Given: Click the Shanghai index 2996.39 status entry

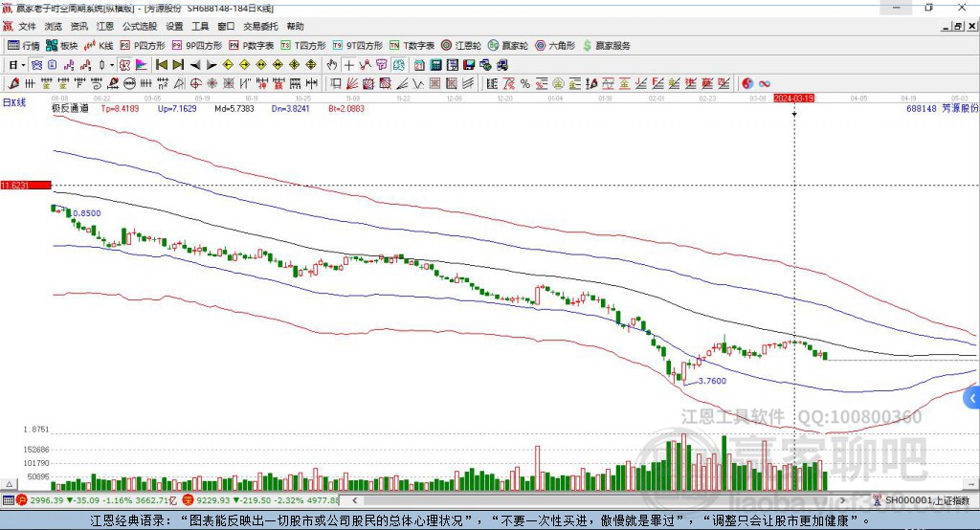Looking at the screenshot, I should pos(97,500).
